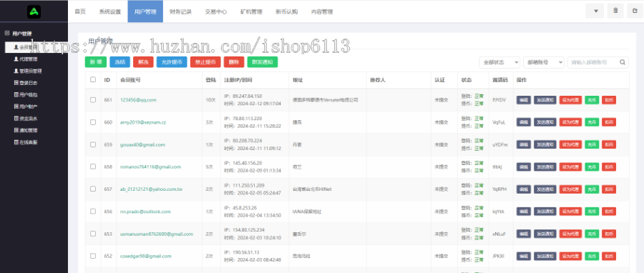The height and width of the screenshot is (273, 644).
Task: Check the box for member ID 659
Action: coord(93,144)
